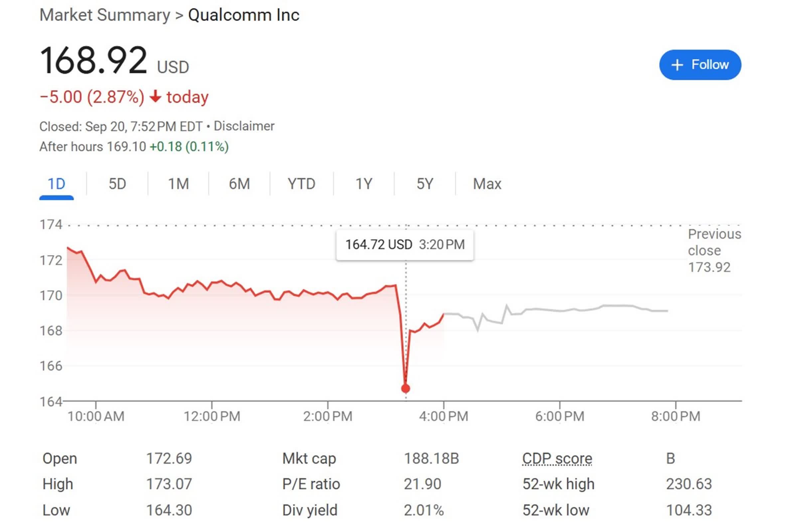Click the CDP score label
The height and width of the screenshot is (532, 787).
coord(557,459)
